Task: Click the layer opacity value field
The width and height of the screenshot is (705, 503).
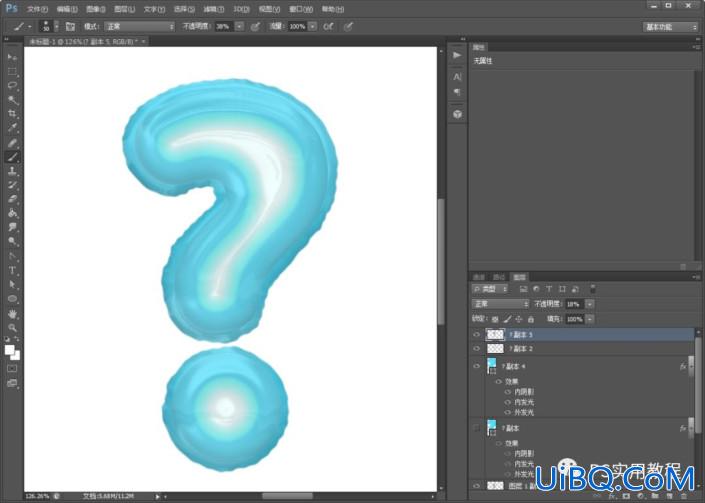Action: pos(574,304)
